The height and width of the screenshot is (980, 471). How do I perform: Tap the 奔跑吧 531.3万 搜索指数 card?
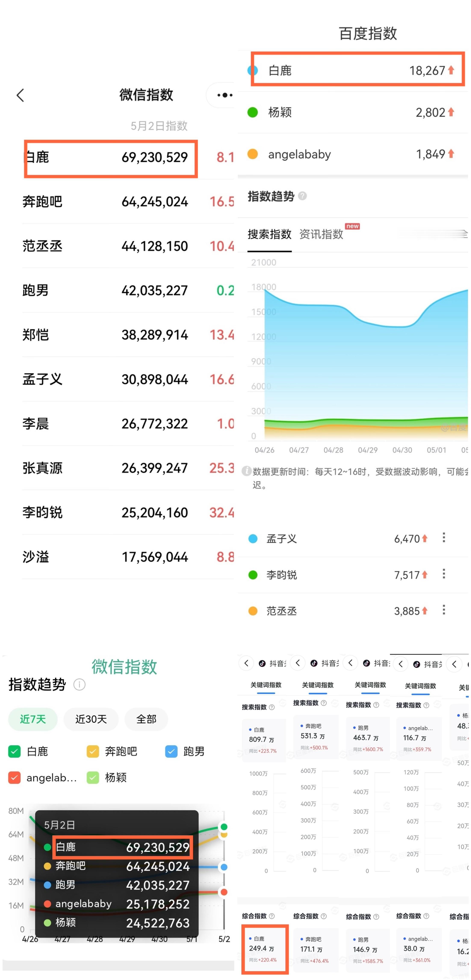(316, 737)
